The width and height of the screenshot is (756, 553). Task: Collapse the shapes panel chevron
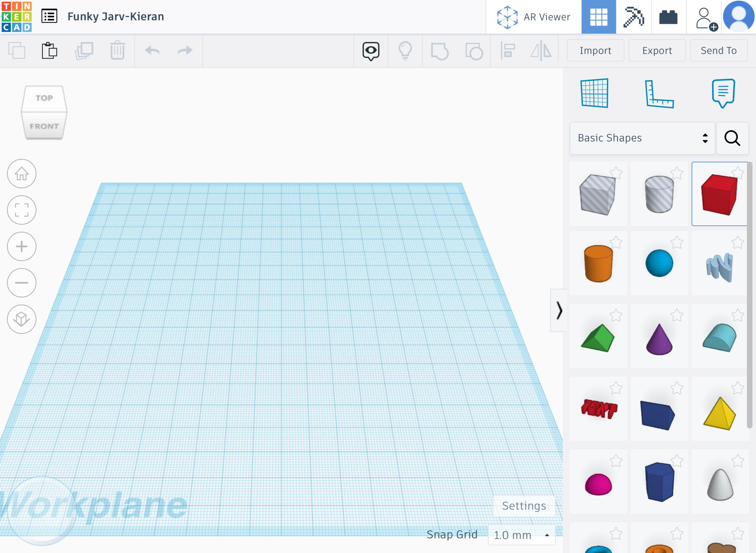point(559,310)
